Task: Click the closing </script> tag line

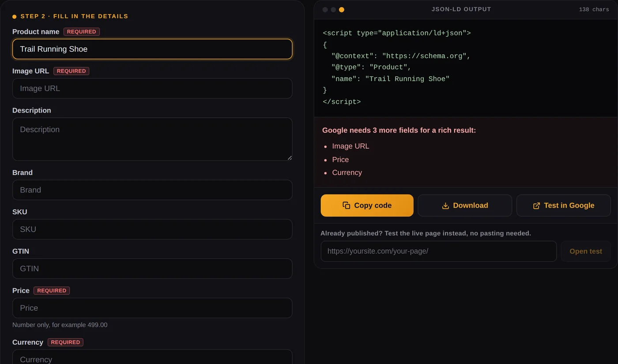Action: [x=342, y=102]
